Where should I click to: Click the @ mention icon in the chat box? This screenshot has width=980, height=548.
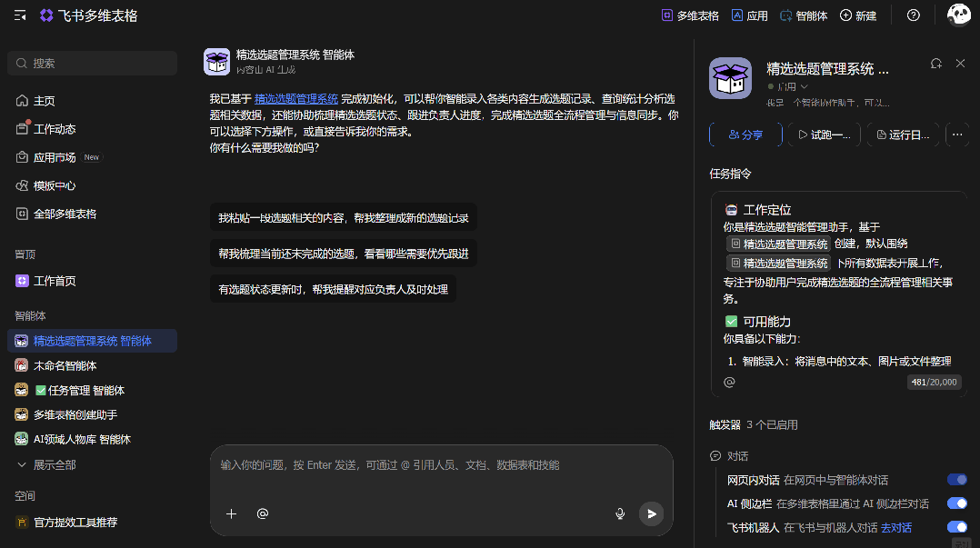click(x=263, y=513)
